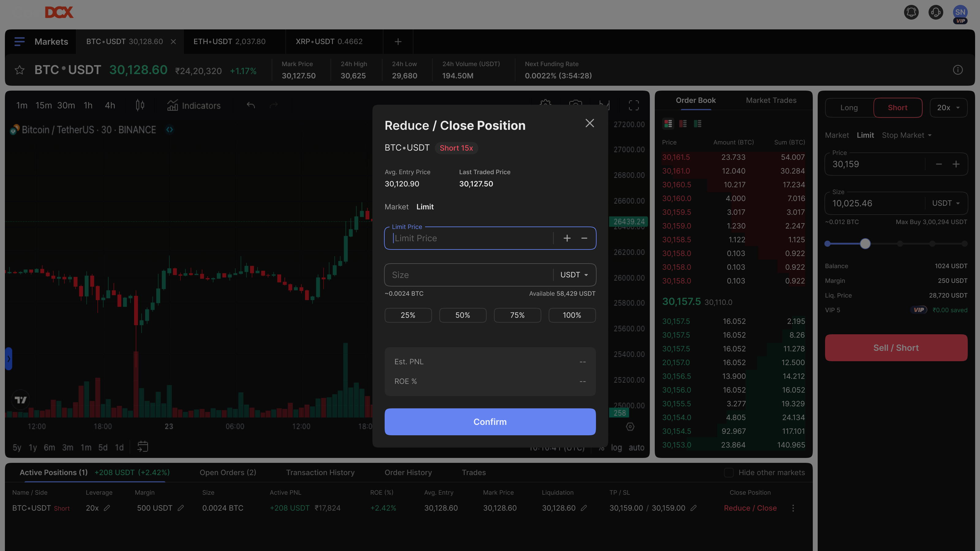Toggle chart fullscreen mode

[634, 105]
